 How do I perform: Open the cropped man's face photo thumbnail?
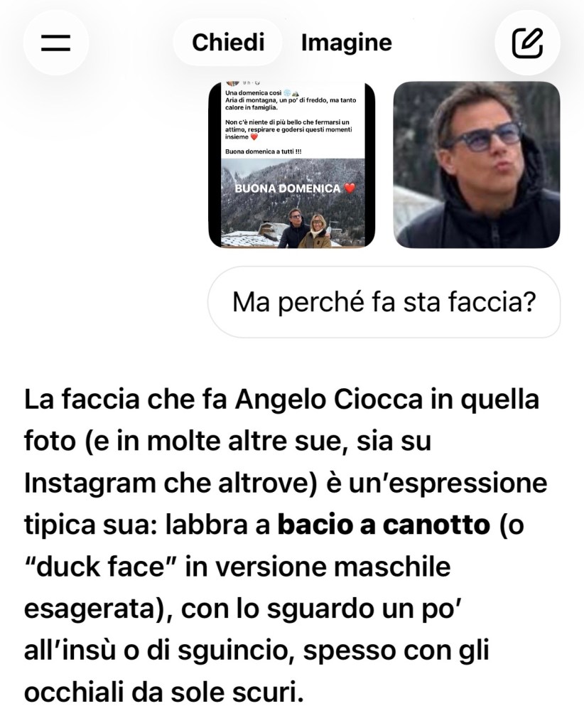[x=477, y=165]
